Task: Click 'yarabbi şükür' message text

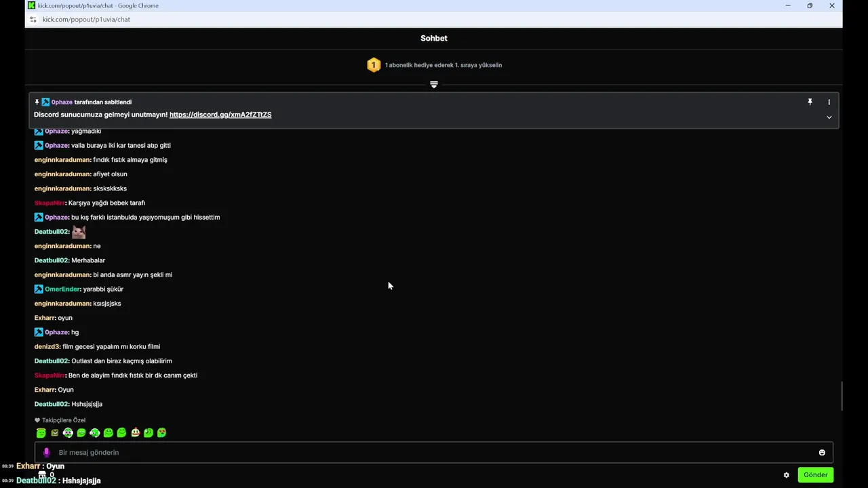Action: coord(103,289)
